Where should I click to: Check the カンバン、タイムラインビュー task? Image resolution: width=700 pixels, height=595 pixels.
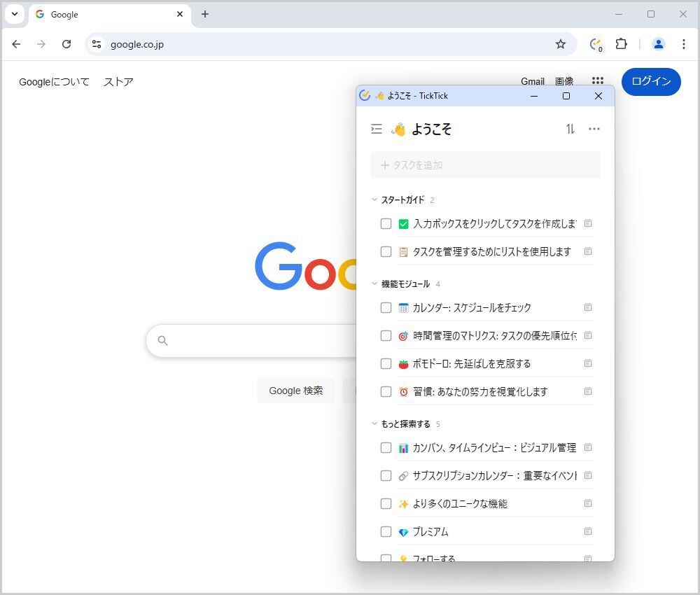386,448
